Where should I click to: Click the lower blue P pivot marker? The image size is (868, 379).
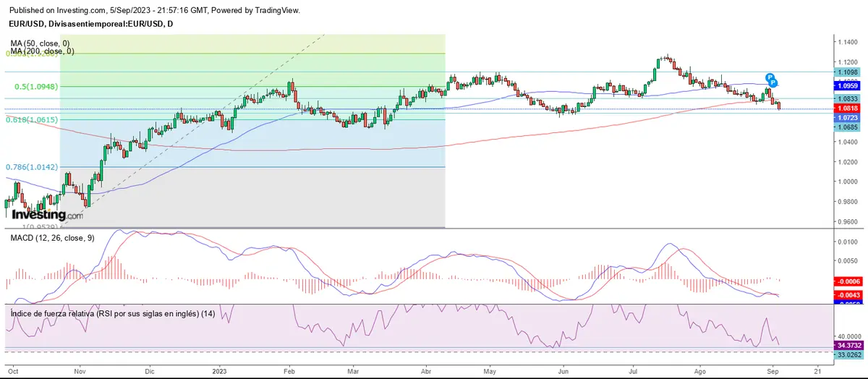(773, 83)
